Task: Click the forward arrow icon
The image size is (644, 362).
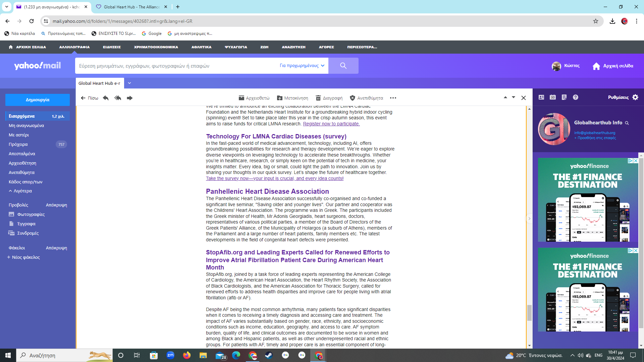Action: tap(130, 98)
